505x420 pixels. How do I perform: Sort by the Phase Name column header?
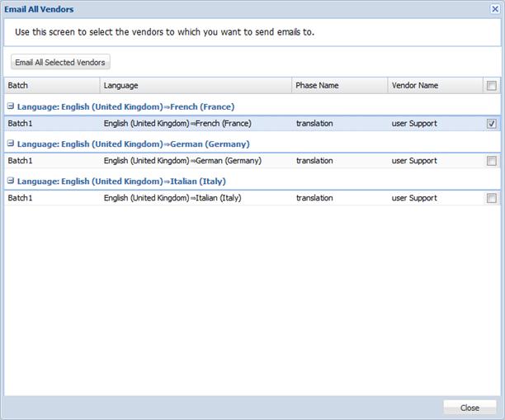click(x=339, y=85)
